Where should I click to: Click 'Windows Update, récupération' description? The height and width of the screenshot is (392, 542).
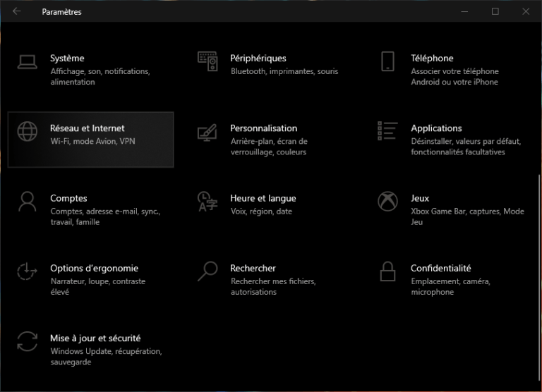click(x=106, y=357)
